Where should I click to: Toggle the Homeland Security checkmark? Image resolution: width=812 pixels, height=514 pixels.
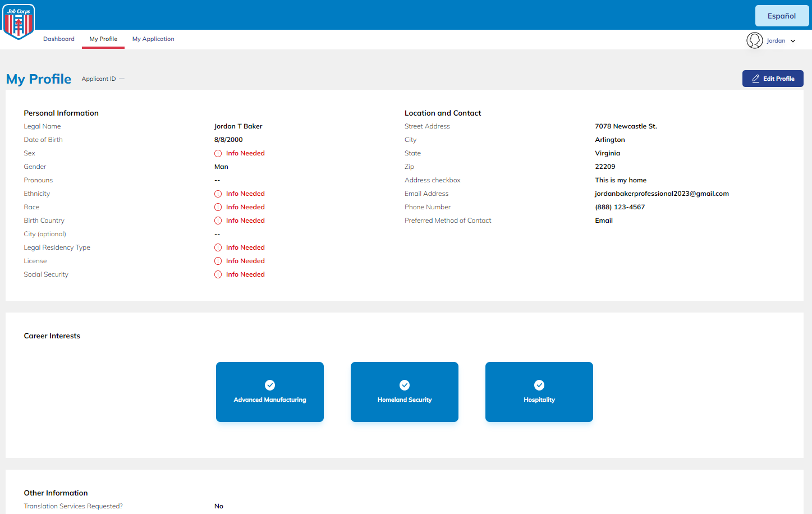[405, 385]
